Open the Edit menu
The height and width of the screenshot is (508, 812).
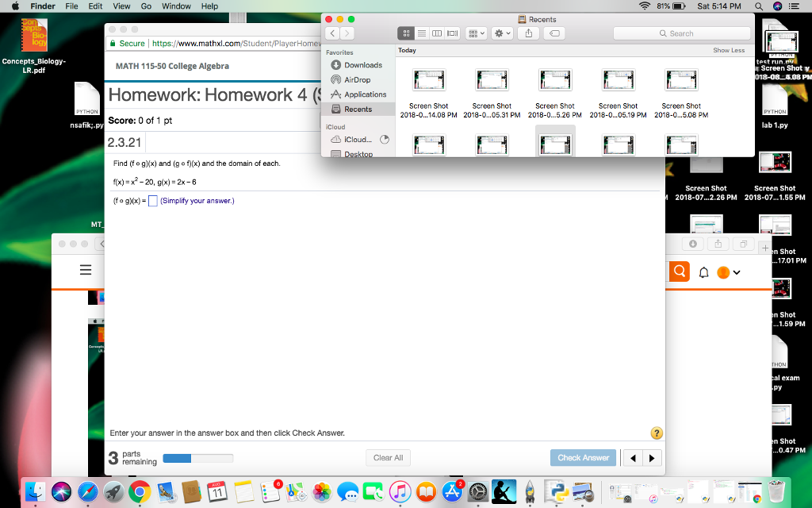click(x=95, y=6)
